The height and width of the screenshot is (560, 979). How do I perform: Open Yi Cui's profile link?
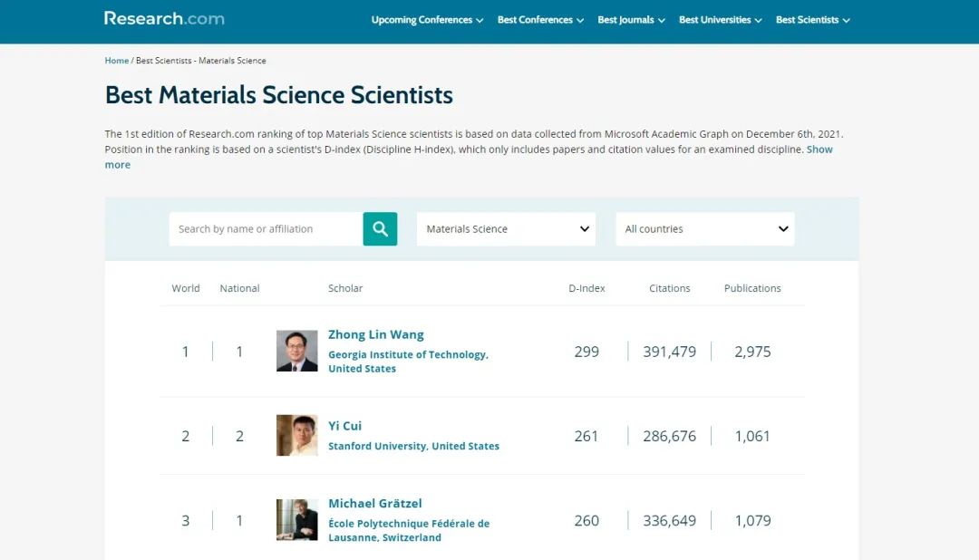[345, 426]
